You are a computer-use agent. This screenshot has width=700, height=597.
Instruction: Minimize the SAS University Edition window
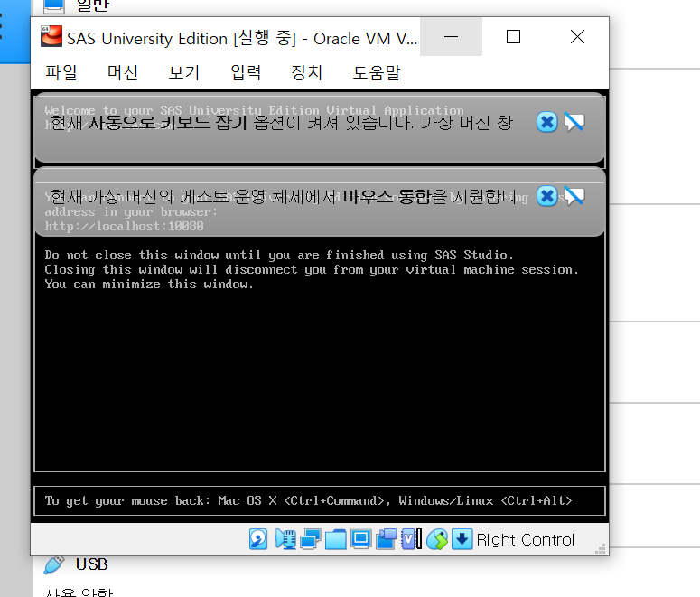tap(451, 37)
